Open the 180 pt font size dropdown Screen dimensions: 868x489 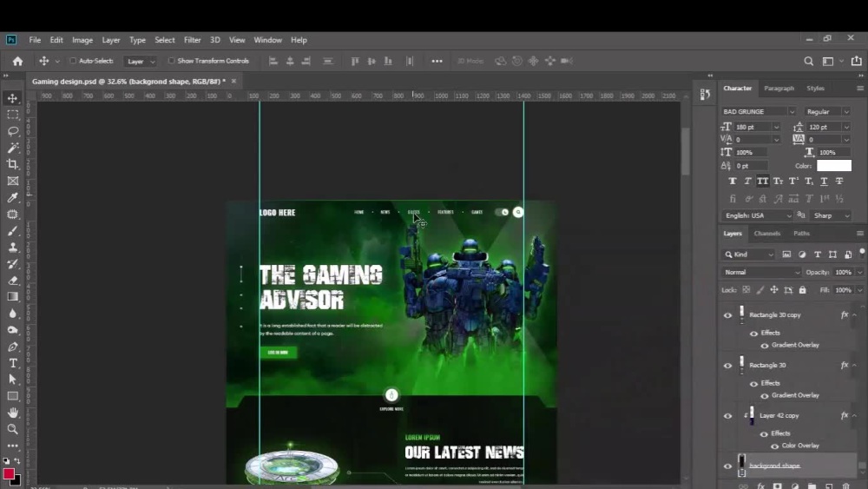point(776,128)
